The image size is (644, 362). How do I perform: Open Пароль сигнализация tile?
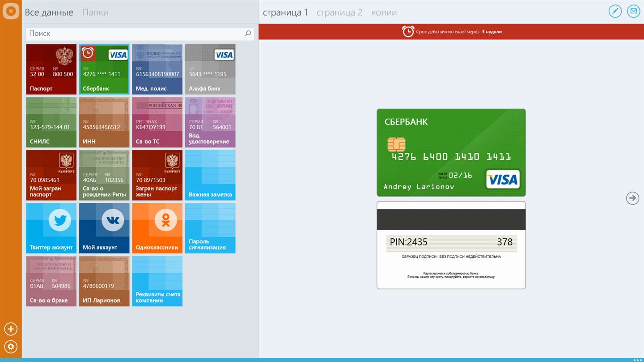[210, 228]
